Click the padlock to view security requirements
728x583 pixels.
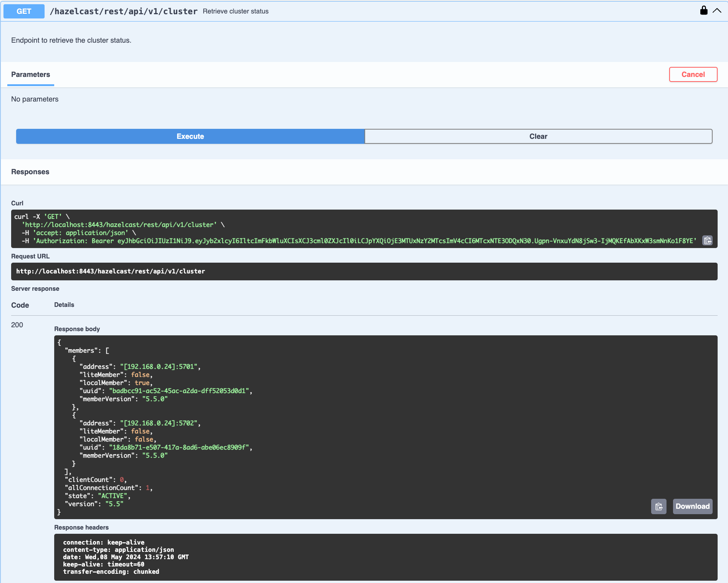pos(704,10)
